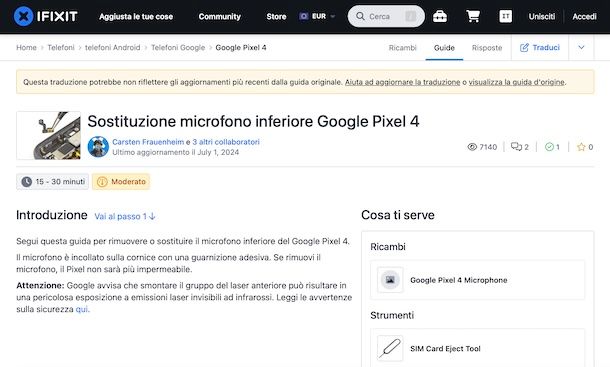The width and height of the screenshot is (610, 367).
Task: Click the qui safety warnings link
Action: coord(82,309)
